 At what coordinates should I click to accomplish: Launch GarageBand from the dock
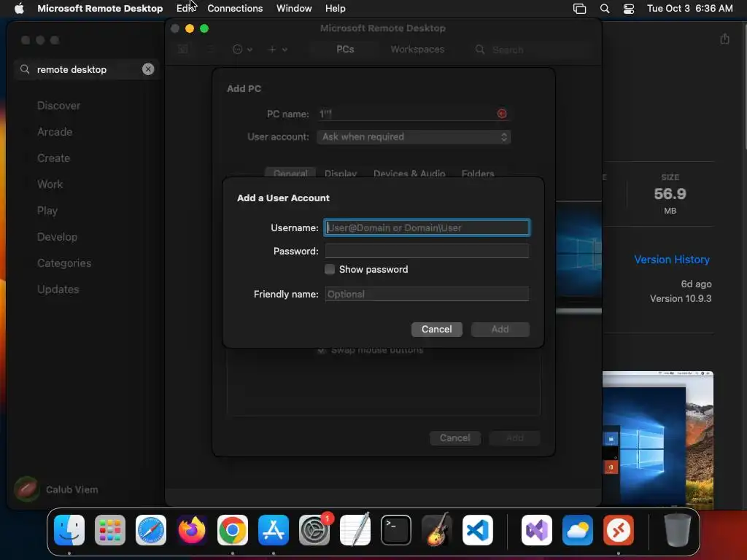point(437,530)
